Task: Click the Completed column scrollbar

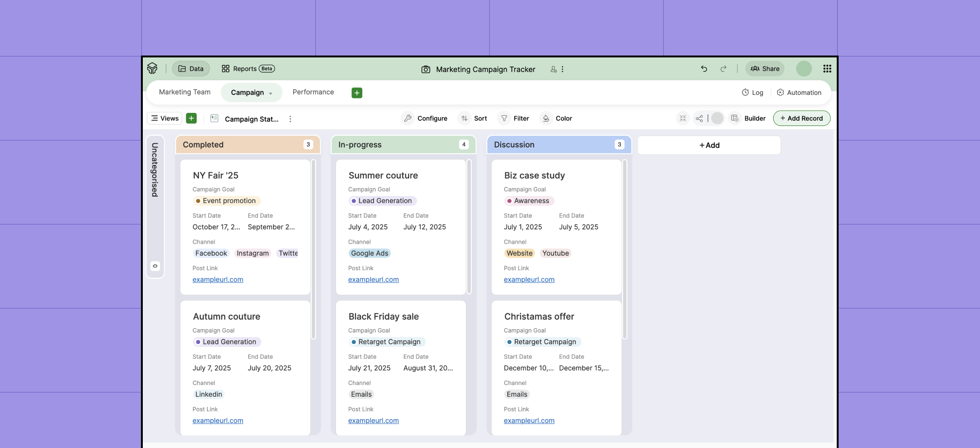Action: pos(314,249)
